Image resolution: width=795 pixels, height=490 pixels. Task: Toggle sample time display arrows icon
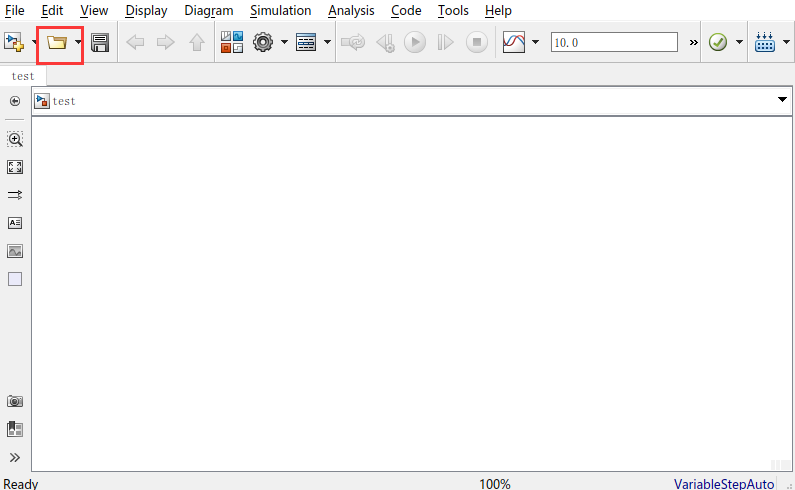(15, 195)
